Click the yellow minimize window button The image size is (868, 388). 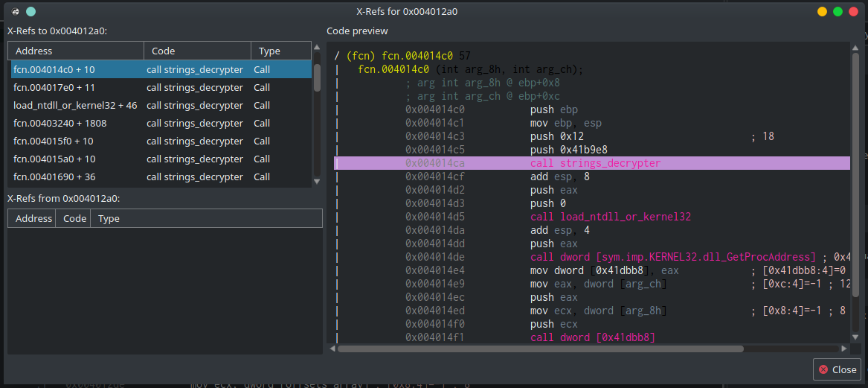(x=822, y=12)
